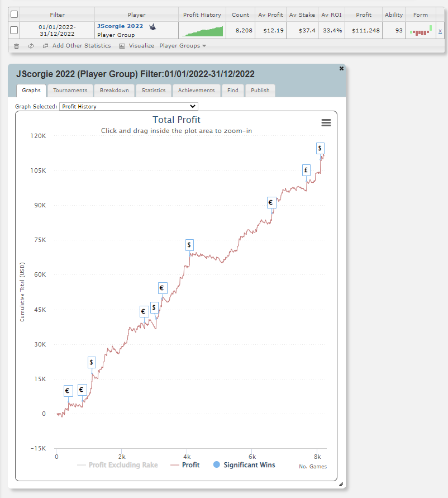Select the header select-all checkbox
The image size is (448, 498).
coord(14,13)
